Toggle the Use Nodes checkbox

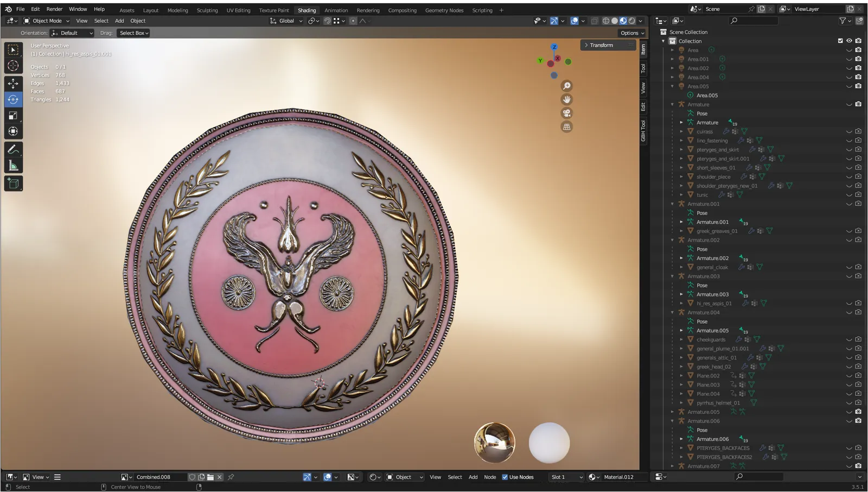click(x=505, y=477)
